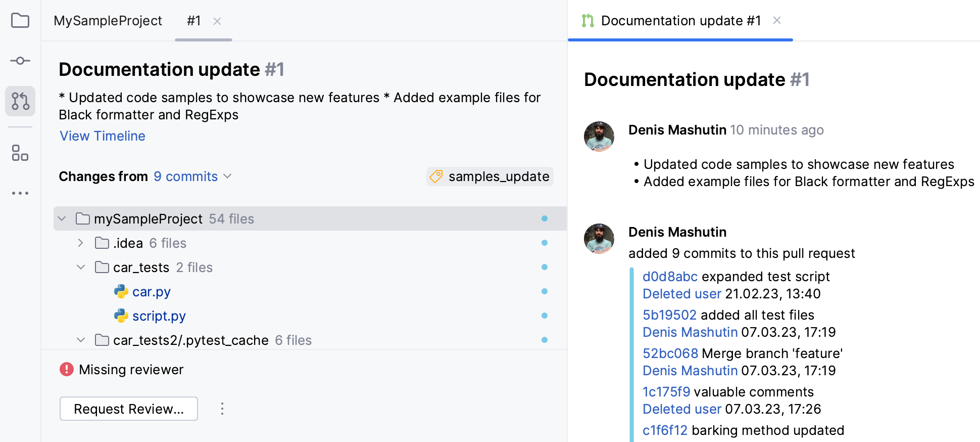
Task: Click the .idea folder icon
Action: click(x=102, y=243)
